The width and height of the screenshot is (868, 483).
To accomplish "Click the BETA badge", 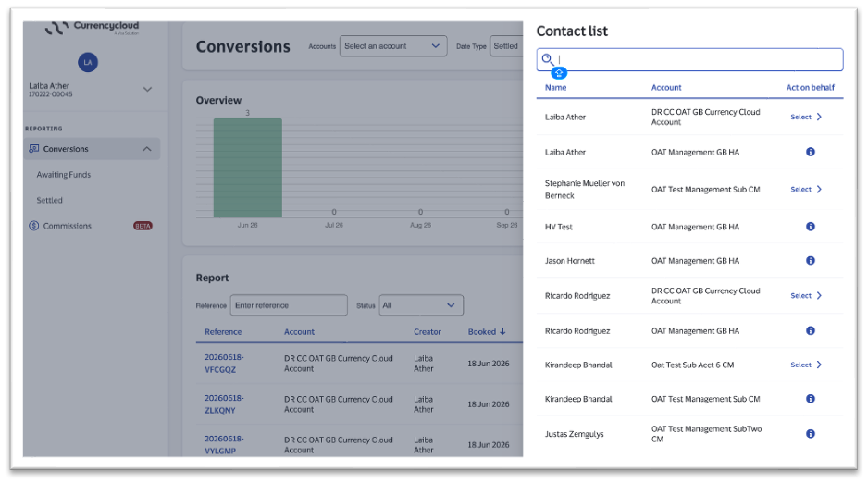I will (x=143, y=226).
